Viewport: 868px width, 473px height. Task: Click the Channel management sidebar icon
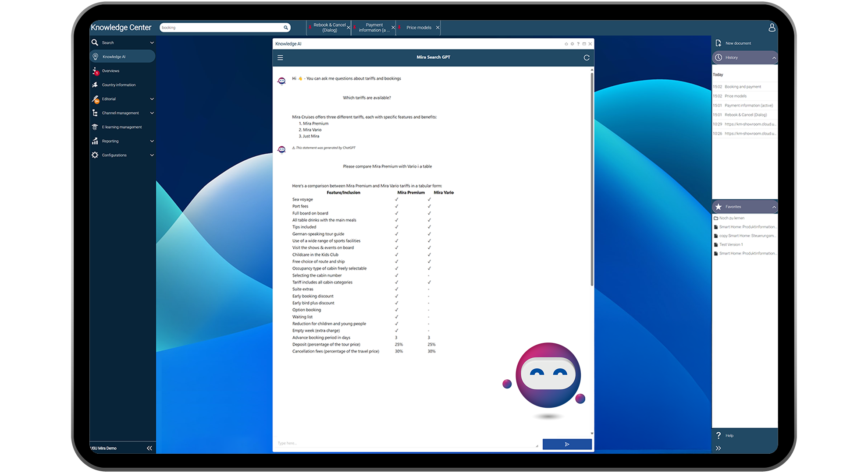[94, 113]
